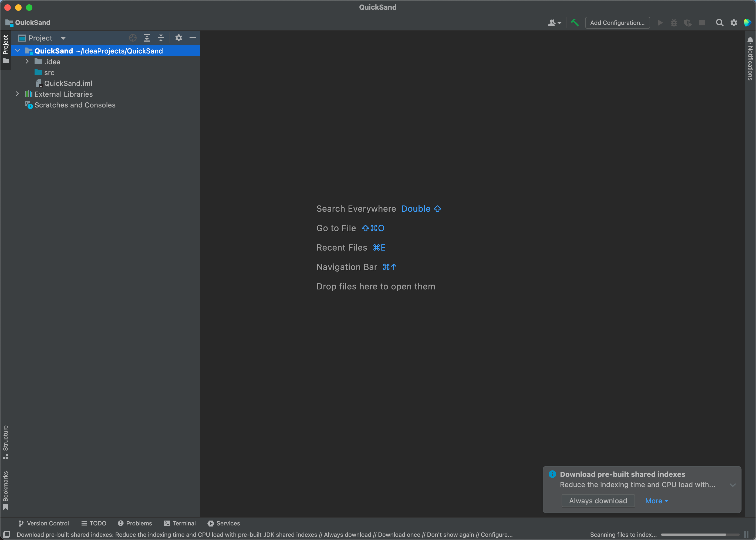Open the More dropdown in notification
Image resolution: width=756 pixels, height=540 pixels.
pyautogui.click(x=657, y=501)
